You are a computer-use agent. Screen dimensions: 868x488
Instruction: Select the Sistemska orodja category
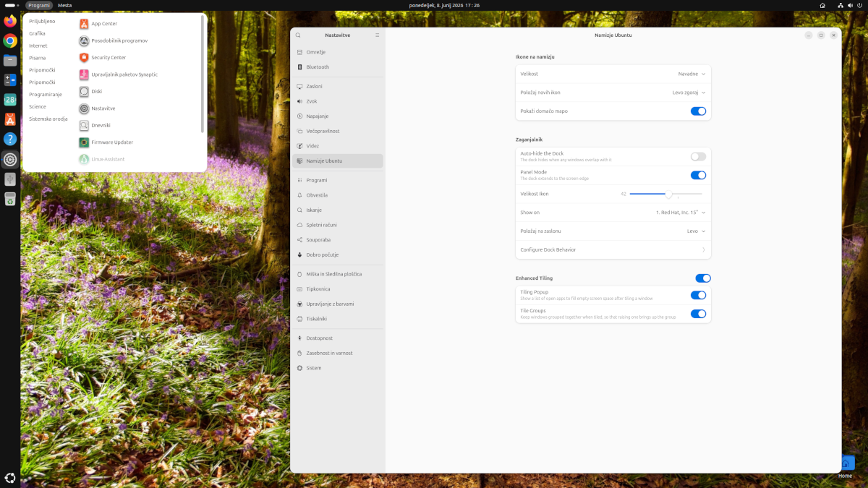(x=48, y=119)
